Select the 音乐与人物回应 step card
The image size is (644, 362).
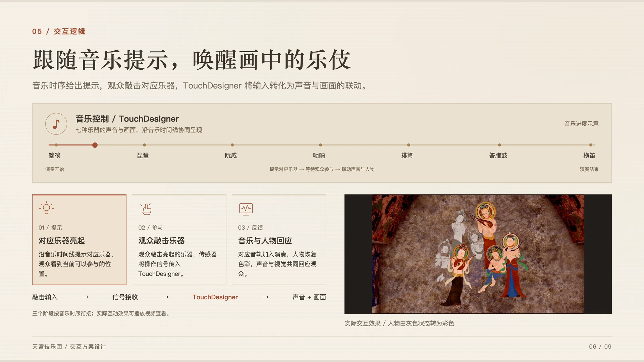[279, 240]
